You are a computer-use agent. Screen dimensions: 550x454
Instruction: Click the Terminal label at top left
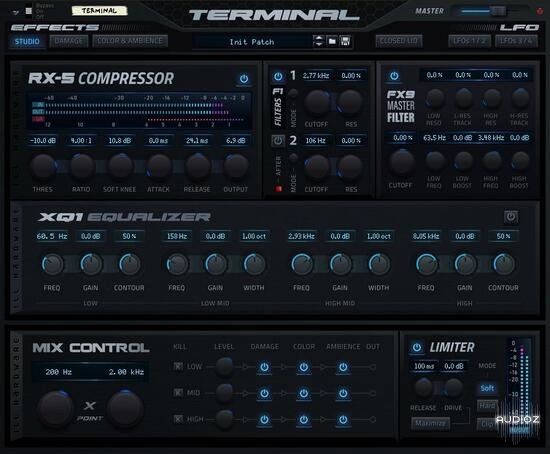99,11
